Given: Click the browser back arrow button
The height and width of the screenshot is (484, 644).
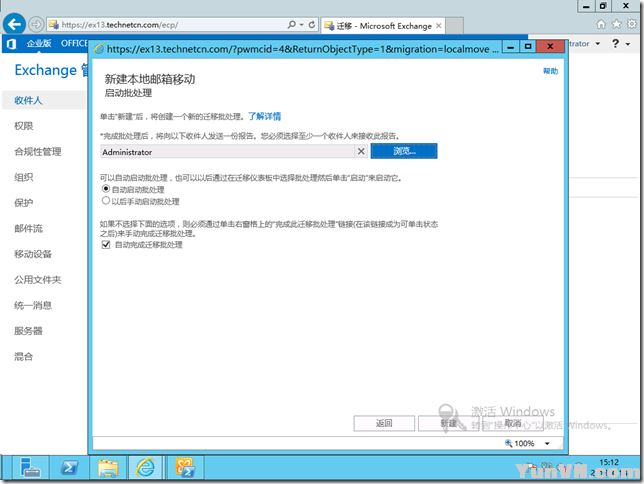Looking at the screenshot, I should pyautogui.click(x=14, y=24).
